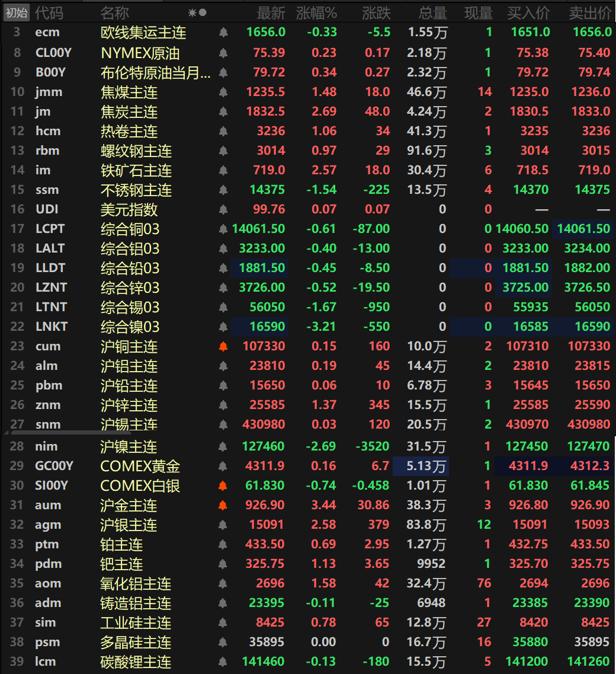This screenshot has height=674, width=616.
Task: Click the alert bell for 工业硅主连
Action: pyautogui.click(x=223, y=622)
